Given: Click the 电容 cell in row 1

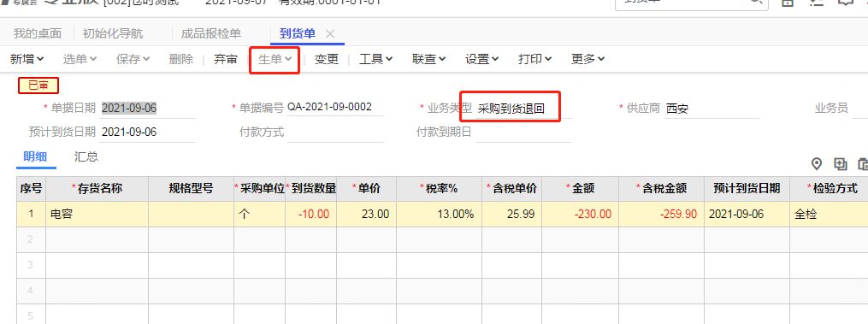Looking at the screenshot, I should [x=97, y=214].
